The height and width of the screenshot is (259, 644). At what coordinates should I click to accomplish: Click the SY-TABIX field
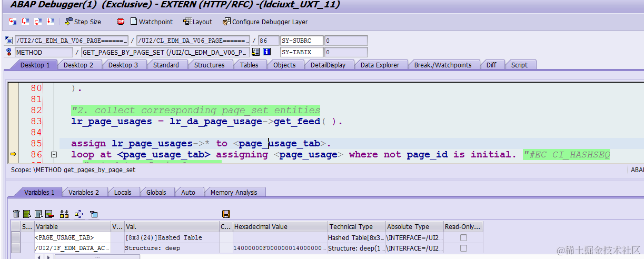(x=301, y=52)
